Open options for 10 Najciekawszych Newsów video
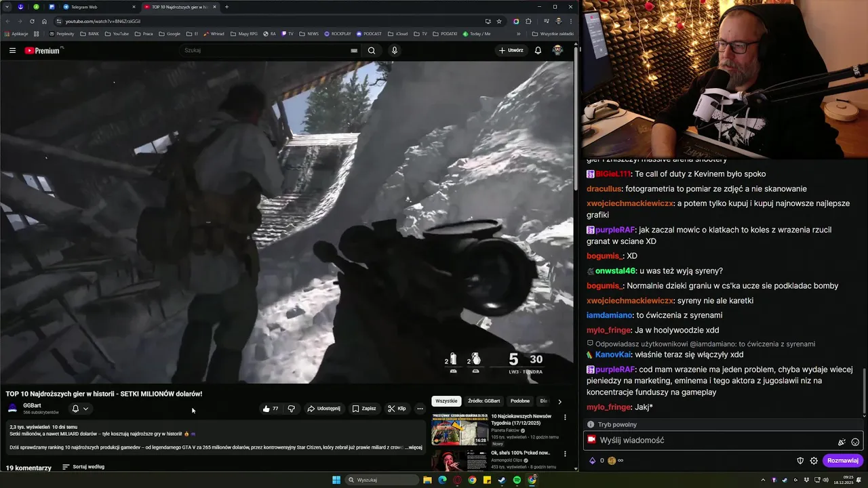The height and width of the screenshot is (488, 868). (565, 418)
